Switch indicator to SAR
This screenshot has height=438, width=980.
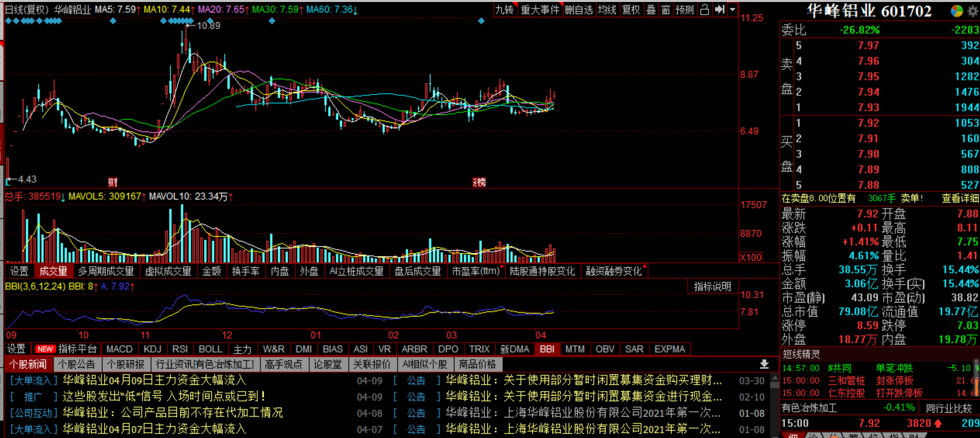(x=634, y=349)
